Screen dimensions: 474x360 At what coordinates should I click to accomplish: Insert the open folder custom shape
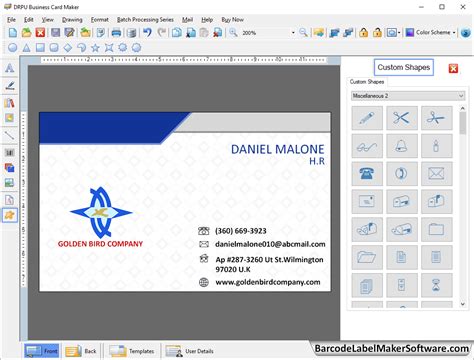point(367,257)
